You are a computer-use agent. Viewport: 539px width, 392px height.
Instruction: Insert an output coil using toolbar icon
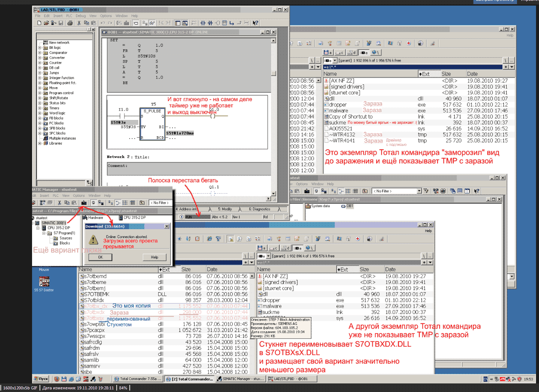[218, 23]
